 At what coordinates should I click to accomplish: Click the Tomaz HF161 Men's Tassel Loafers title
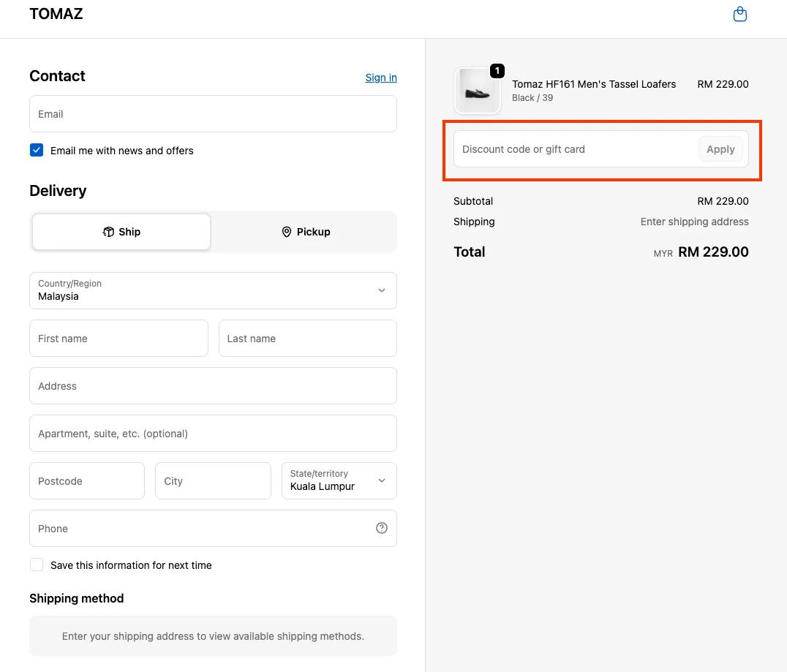coord(594,84)
